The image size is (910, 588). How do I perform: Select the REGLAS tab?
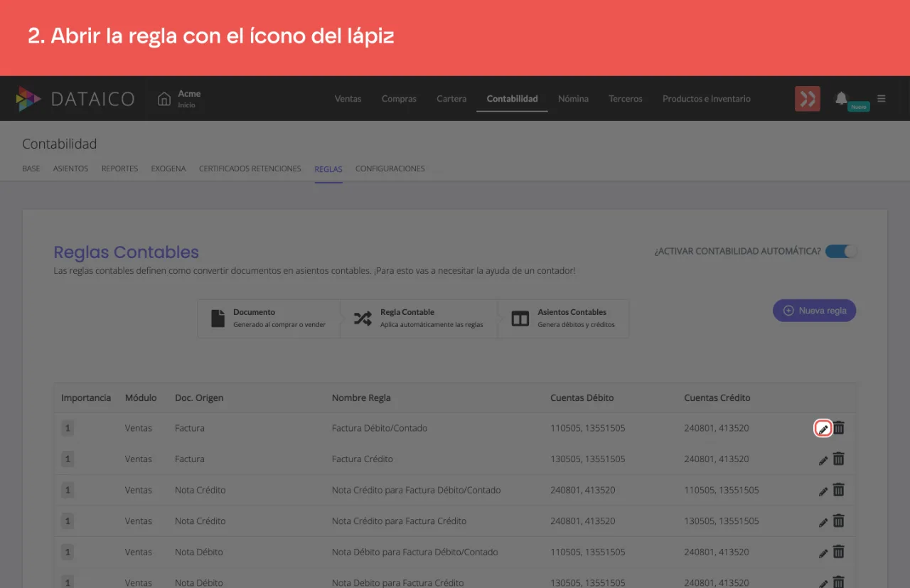tap(328, 169)
